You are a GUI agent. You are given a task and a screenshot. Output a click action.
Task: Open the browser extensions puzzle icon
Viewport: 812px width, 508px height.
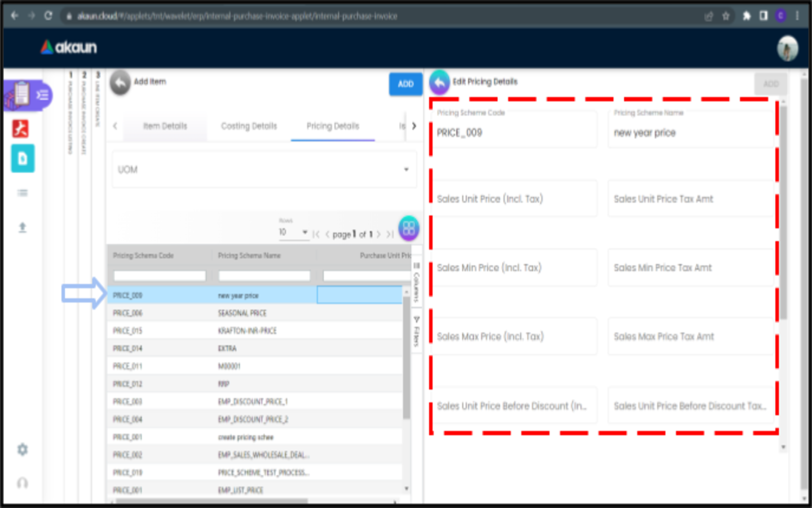[747, 16]
